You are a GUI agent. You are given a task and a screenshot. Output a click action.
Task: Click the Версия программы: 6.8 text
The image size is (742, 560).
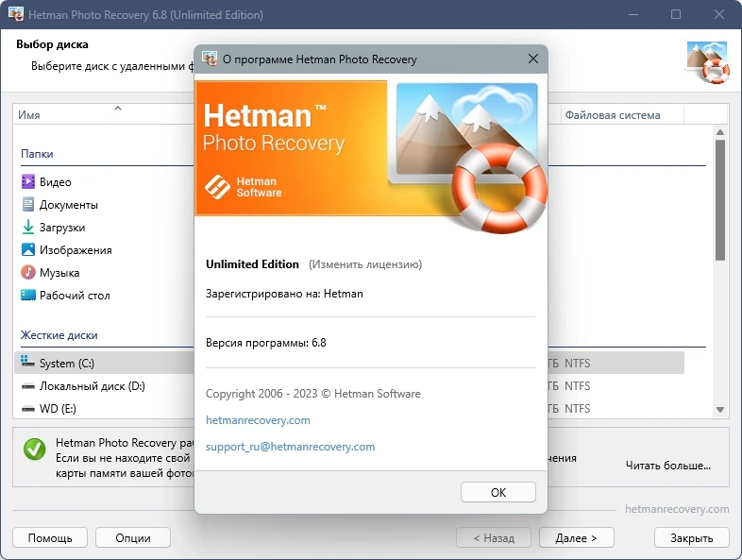click(x=266, y=343)
